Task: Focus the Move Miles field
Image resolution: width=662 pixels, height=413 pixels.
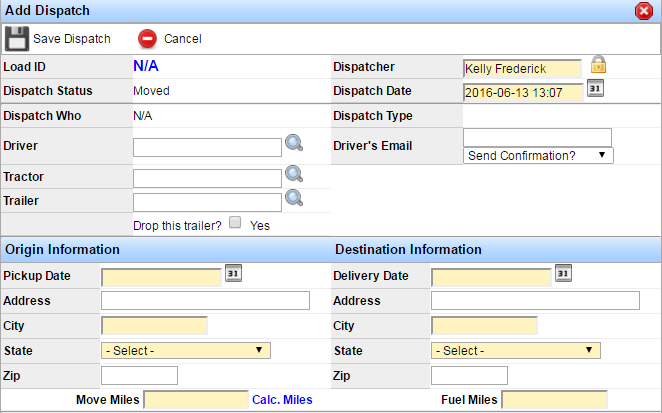Action: coord(196,399)
